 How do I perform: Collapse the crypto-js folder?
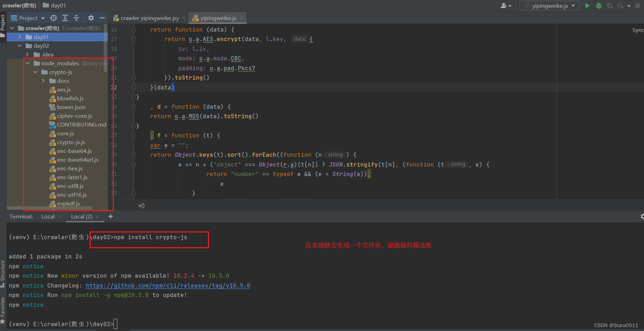pyautogui.click(x=35, y=72)
